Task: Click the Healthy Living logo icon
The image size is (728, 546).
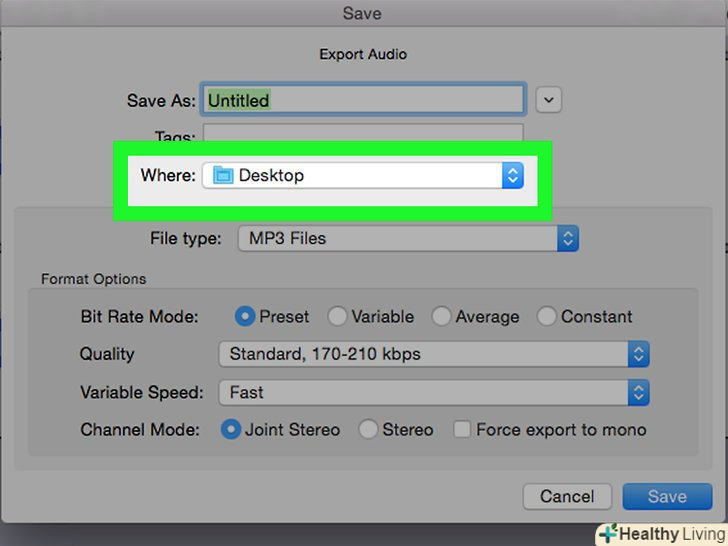Action: [x=610, y=534]
